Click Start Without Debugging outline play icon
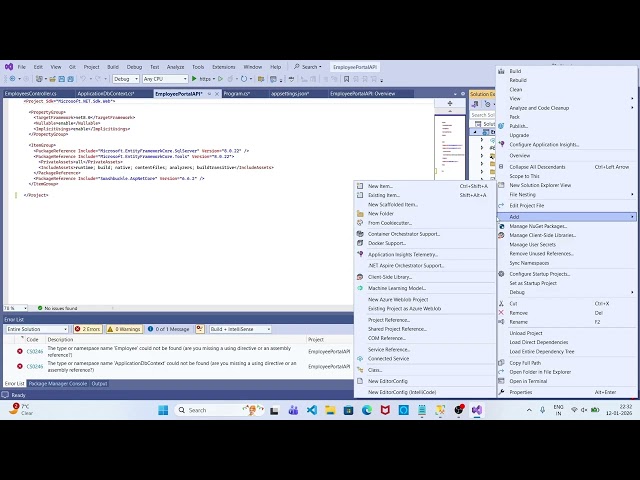This screenshot has width=640, height=480. (220, 79)
